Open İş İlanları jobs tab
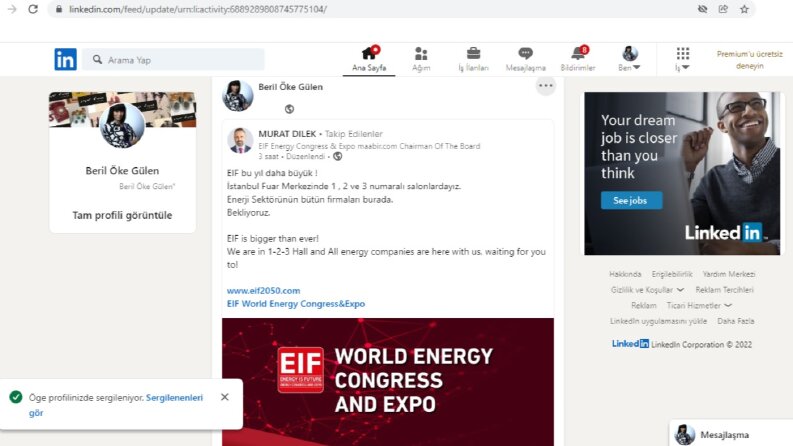Viewport: 793px width, 446px height. click(473, 59)
